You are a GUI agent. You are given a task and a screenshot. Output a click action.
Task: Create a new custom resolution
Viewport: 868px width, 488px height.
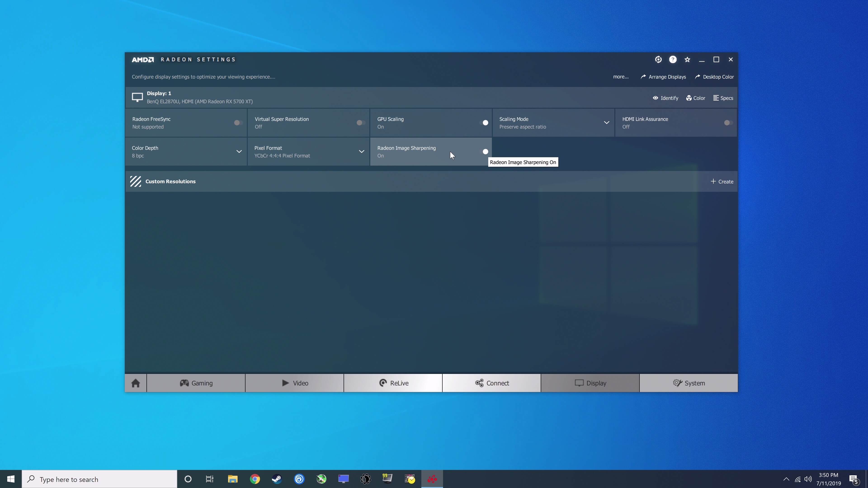(x=722, y=181)
